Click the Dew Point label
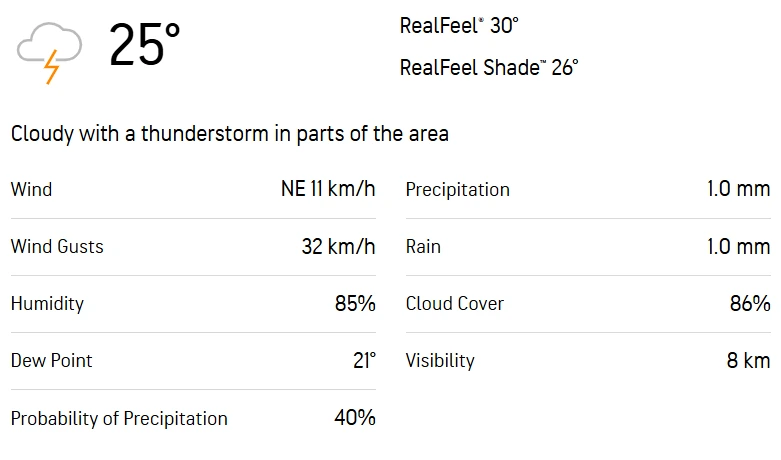781x460 pixels. [x=51, y=360]
